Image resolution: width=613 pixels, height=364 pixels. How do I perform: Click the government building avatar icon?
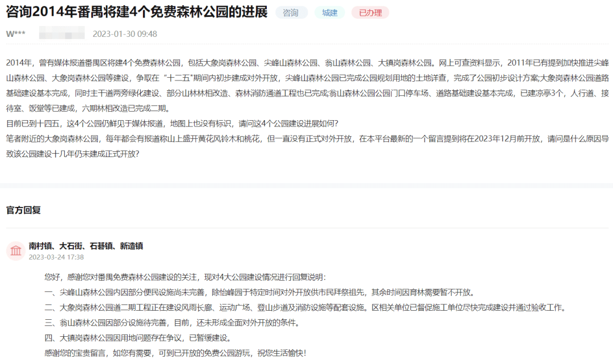click(x=15, y=251)
